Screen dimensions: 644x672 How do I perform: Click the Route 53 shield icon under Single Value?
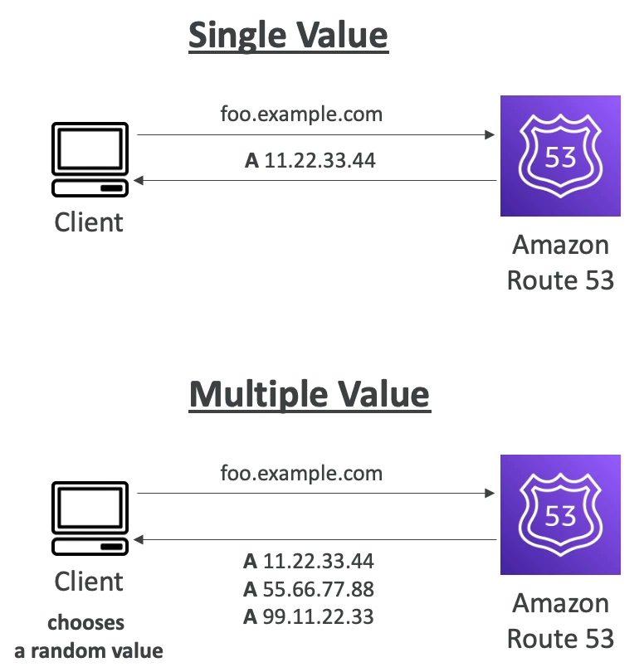[560, 156]
